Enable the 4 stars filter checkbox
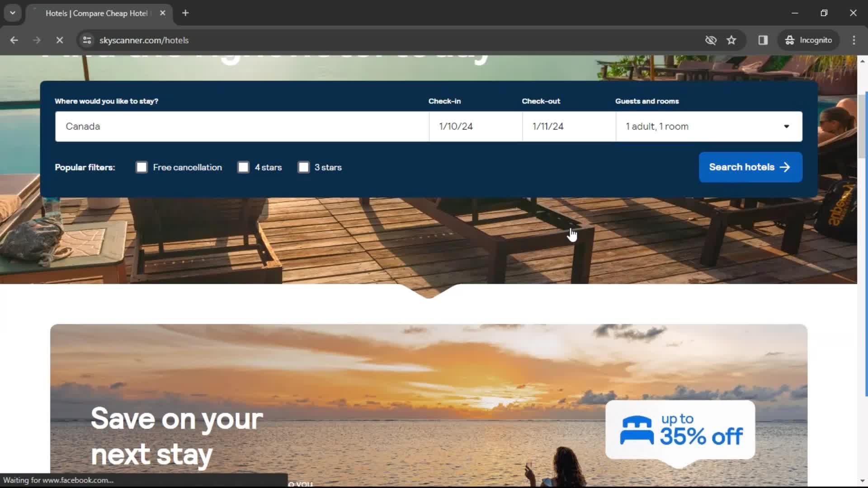The width and height of the screenshot is (868, 488). [243, 167]
